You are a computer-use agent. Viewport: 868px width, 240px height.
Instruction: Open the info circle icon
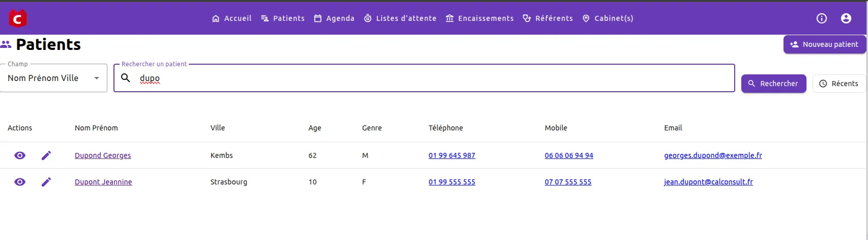click(x=822, y=18)
